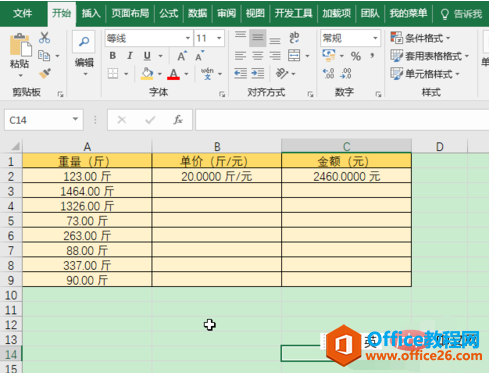Select cell containing 1464.00 斤

(87, 191)
